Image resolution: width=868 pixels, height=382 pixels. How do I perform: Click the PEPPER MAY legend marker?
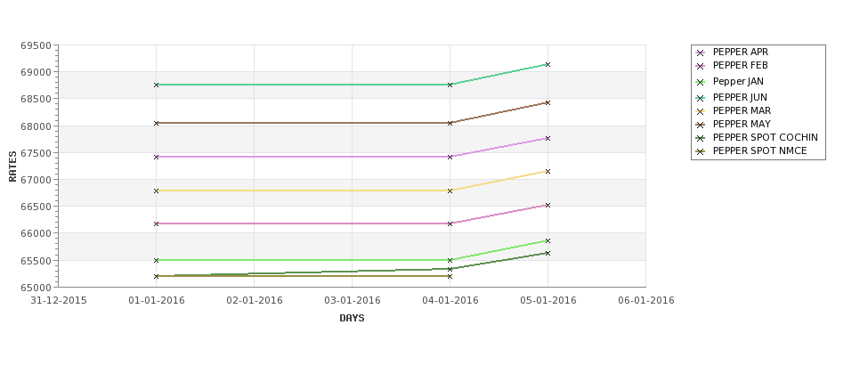tap(700, 125)
